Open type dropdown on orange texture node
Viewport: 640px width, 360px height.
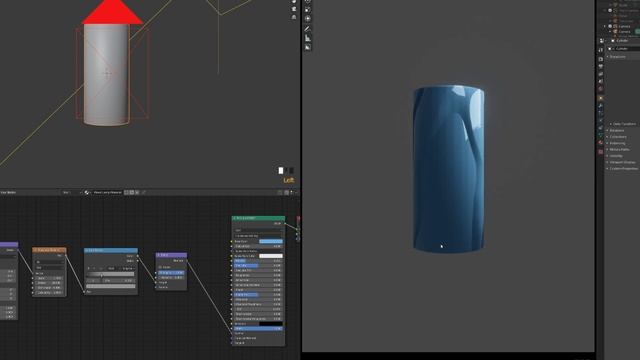(x=50, y=268)
